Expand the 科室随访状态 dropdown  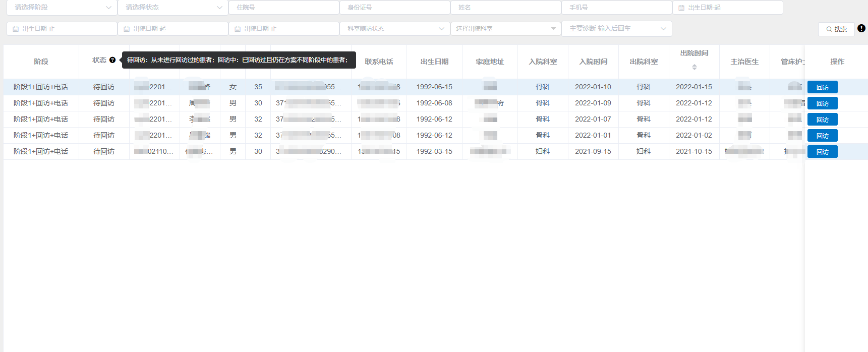point(394,29)
